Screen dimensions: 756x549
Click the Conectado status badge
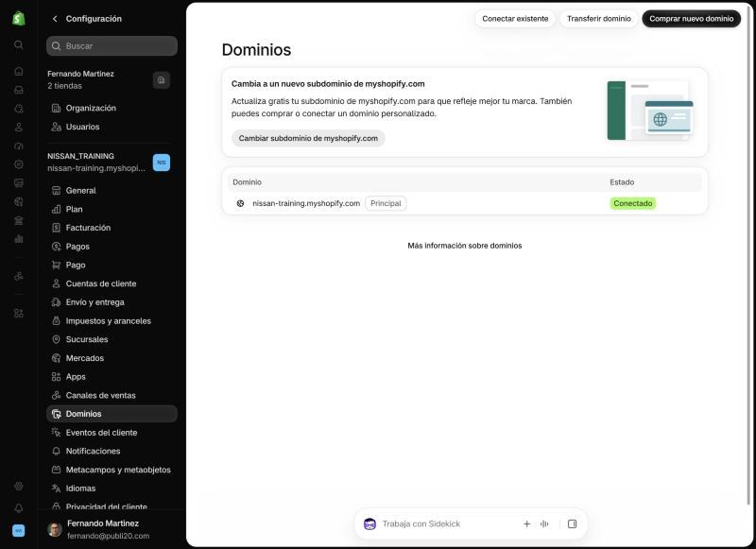pos(632,203)
